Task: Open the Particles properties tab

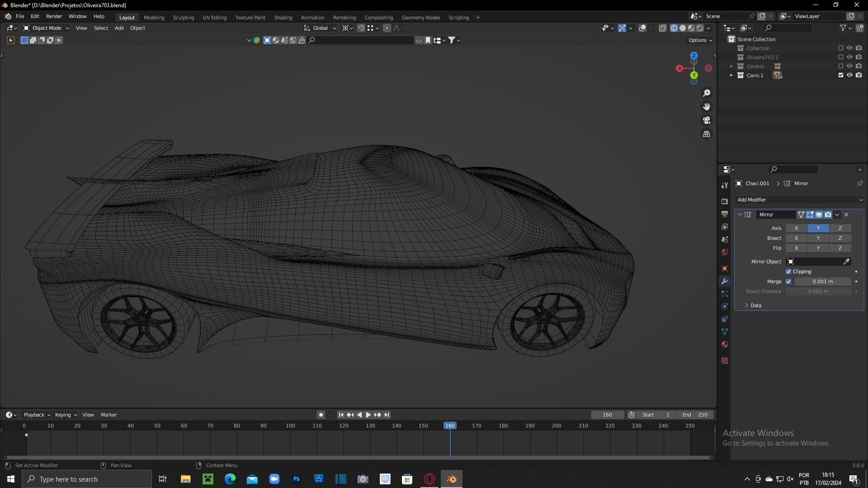Action: pyautogui.click(x=725, y=294)
